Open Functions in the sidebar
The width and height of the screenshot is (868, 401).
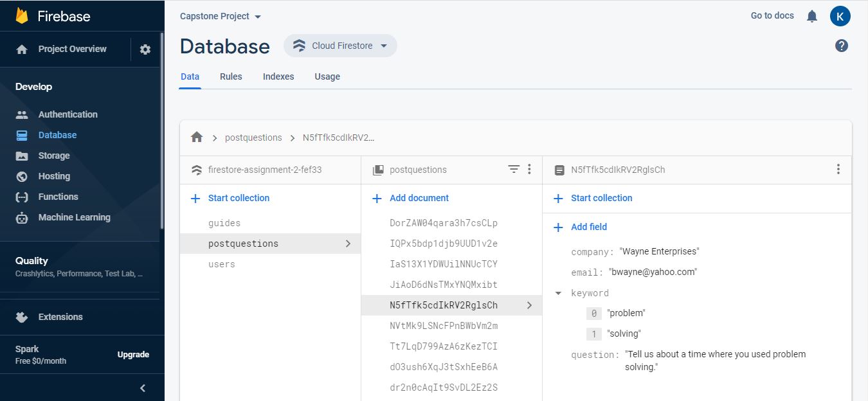pyautogui.click(x=58, y=197)
